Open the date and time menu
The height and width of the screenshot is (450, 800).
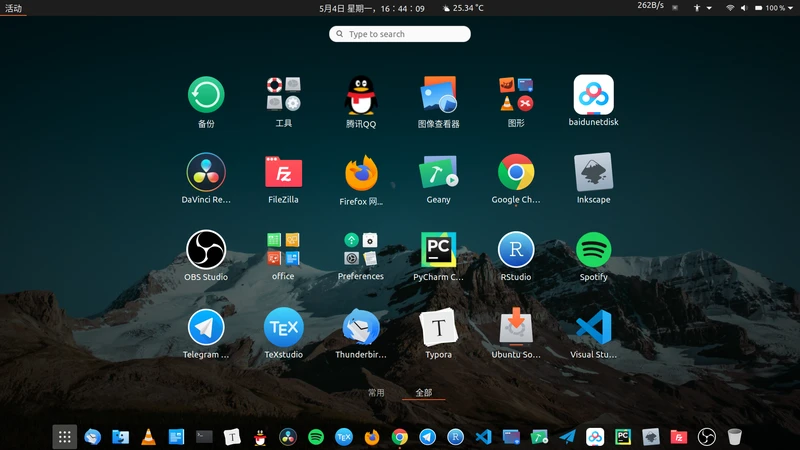(372, 8)
